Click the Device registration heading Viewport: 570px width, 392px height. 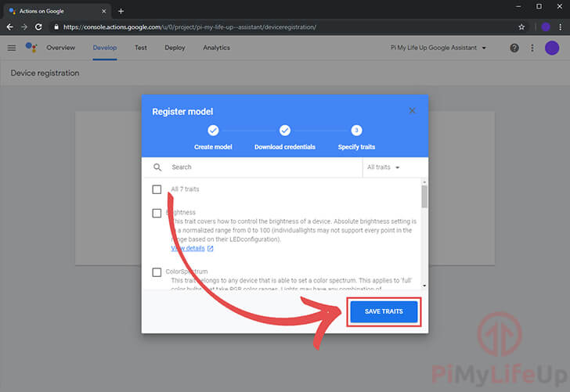coord(45,73)
